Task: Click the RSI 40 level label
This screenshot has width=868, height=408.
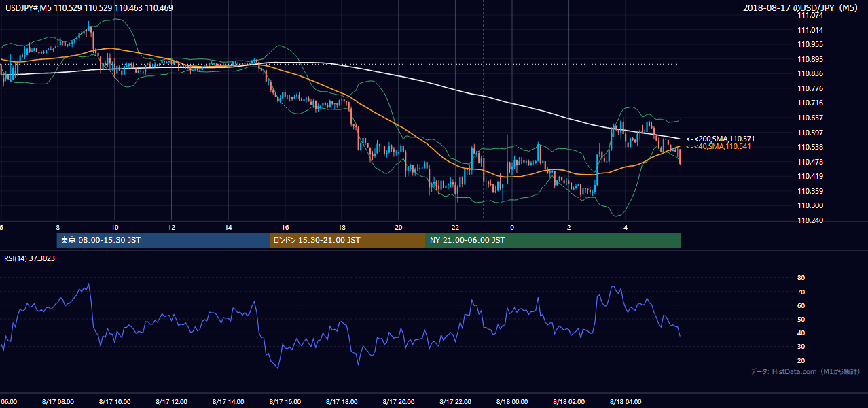Action: click(801, 333)
